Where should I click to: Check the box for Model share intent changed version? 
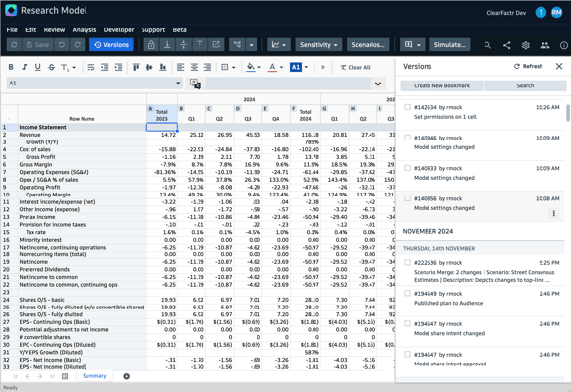(x=408, y=324)
